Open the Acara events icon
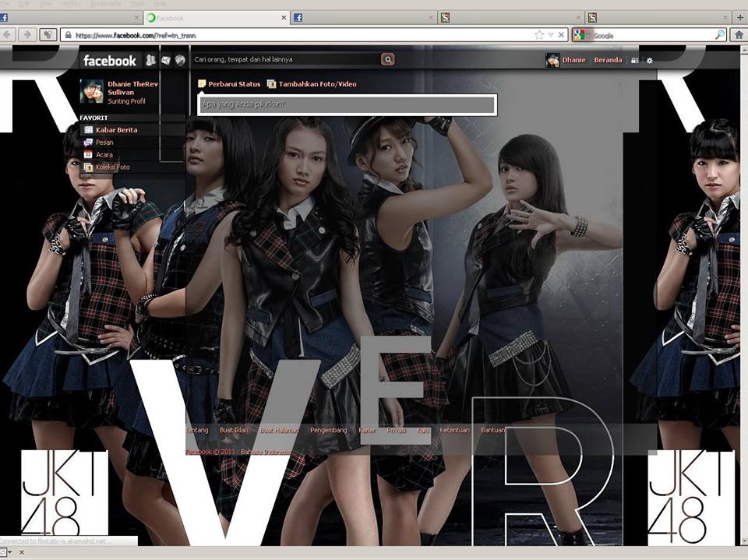Viewport: 748px width, 560px height. tap(88, 154)
